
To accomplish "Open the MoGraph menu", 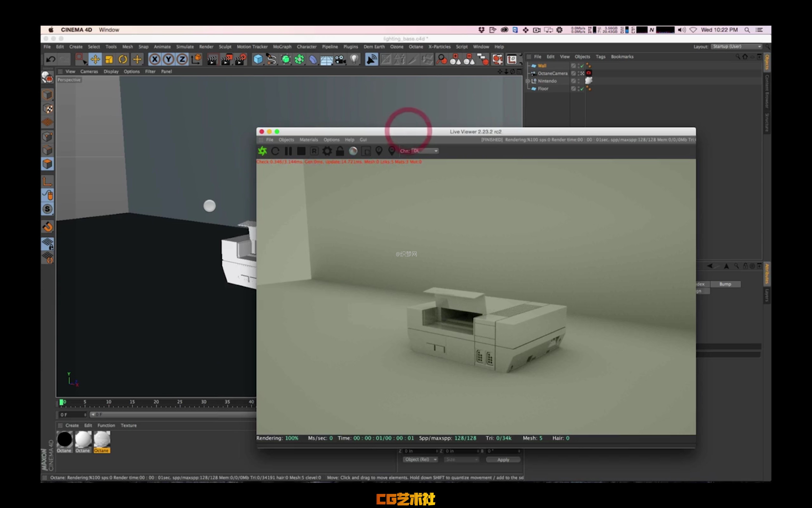I will pos(282,47).
